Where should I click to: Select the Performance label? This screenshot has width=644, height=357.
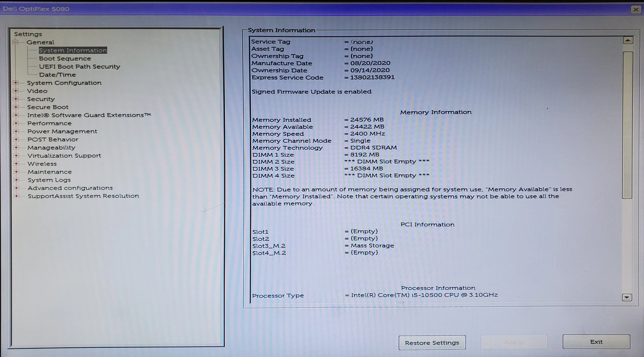[49, 123]
